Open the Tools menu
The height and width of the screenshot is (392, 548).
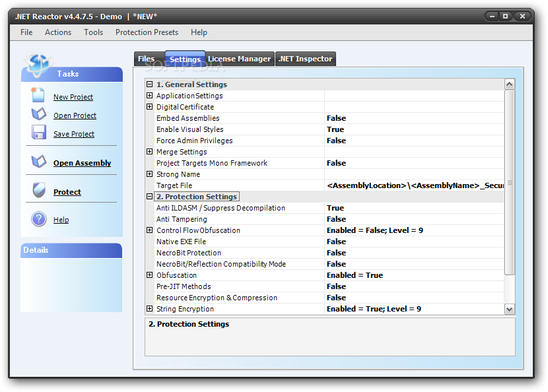pos(93,32)
